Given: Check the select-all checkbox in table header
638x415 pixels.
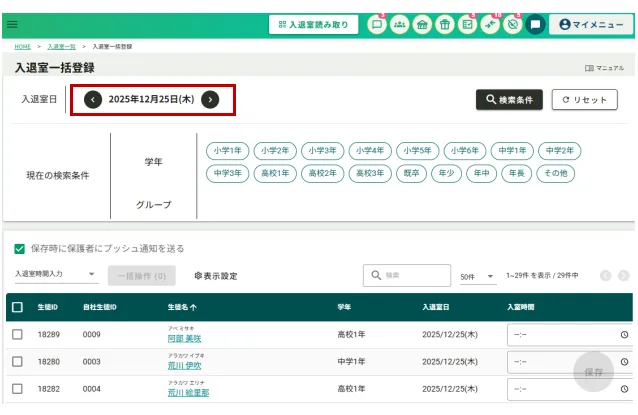Looking at the screenshot, I should click(17, 307).
